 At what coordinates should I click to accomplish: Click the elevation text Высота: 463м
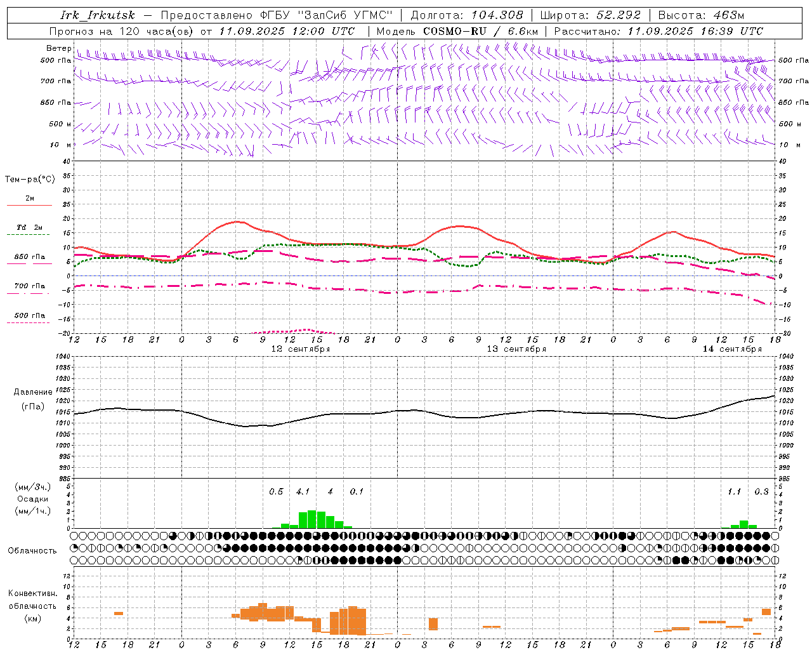[x=701, y=15]
